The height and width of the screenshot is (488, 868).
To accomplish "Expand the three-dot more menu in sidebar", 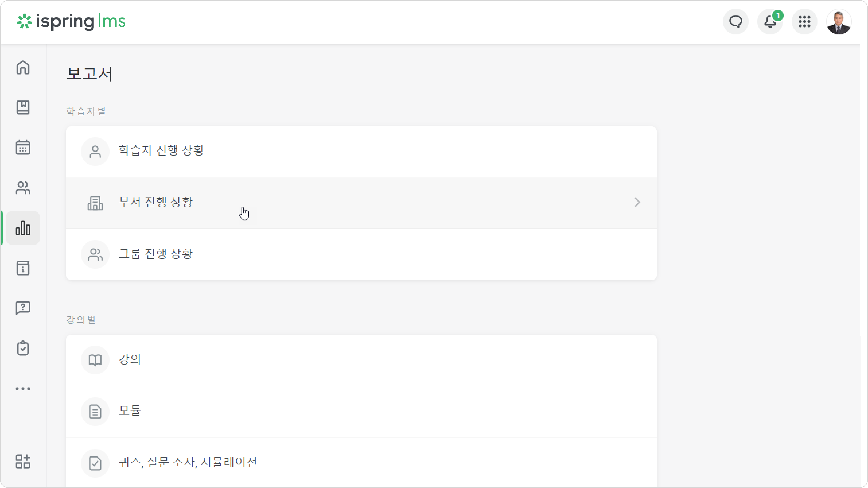I will click(x=23, y=389).
